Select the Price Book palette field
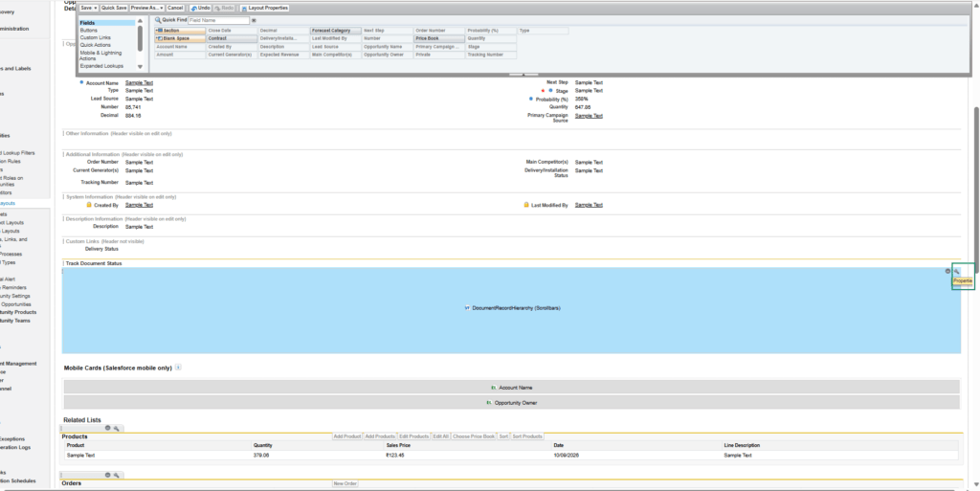The image size is (980, 491). (x=439, y=38)
